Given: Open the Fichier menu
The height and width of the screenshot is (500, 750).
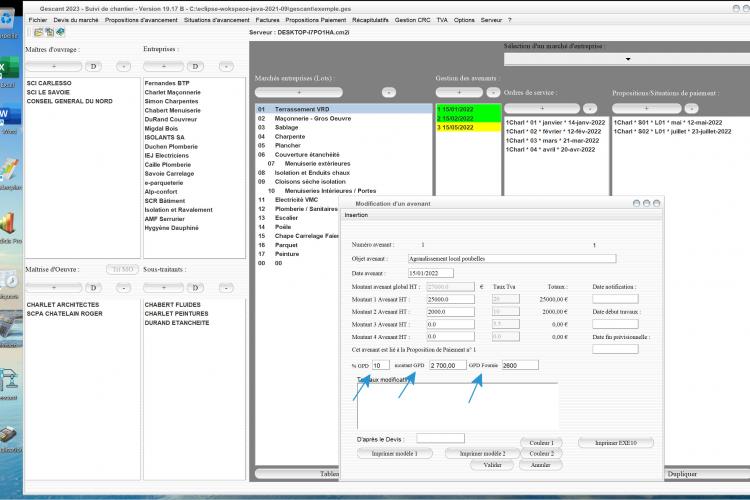Looking at the screenshot, I should tap(38, 20).
